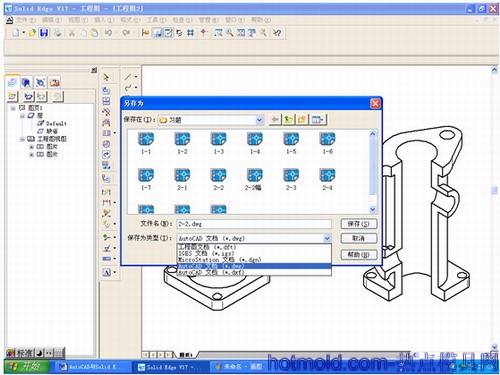Viewport: 500px width, 375px height.
Task: Select the 2-2 file thumbnail
Action: coord(219,179)
